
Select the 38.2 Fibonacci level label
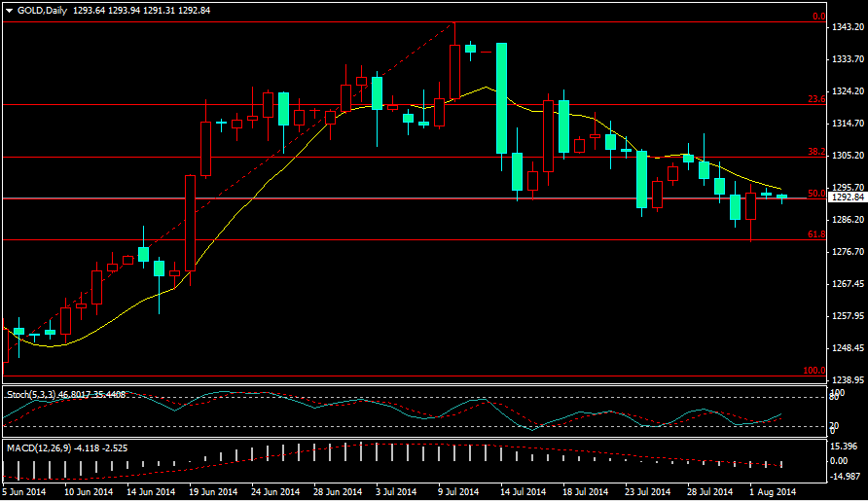[816, 152]
